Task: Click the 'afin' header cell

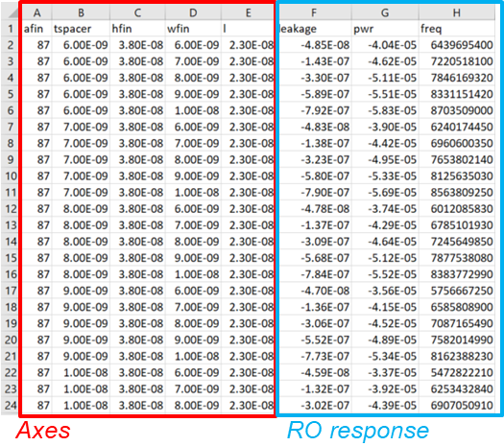Action: click(x=37, y=29)
